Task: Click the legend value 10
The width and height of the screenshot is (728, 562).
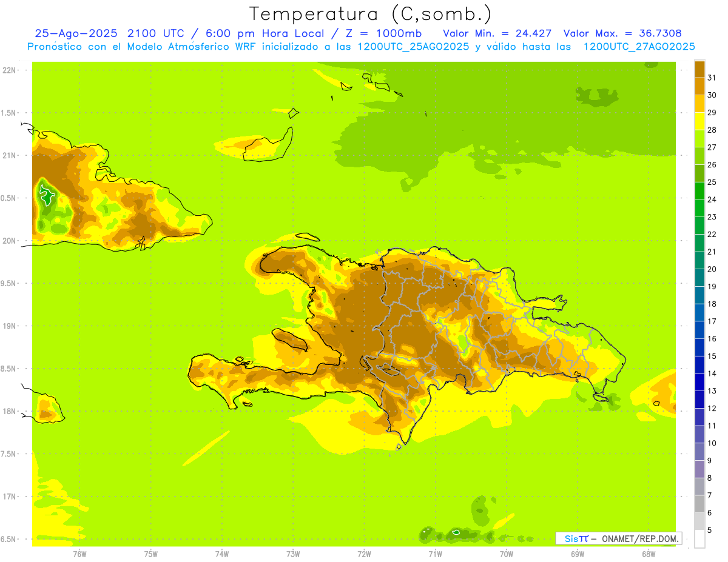Action: tap(712, 443)
